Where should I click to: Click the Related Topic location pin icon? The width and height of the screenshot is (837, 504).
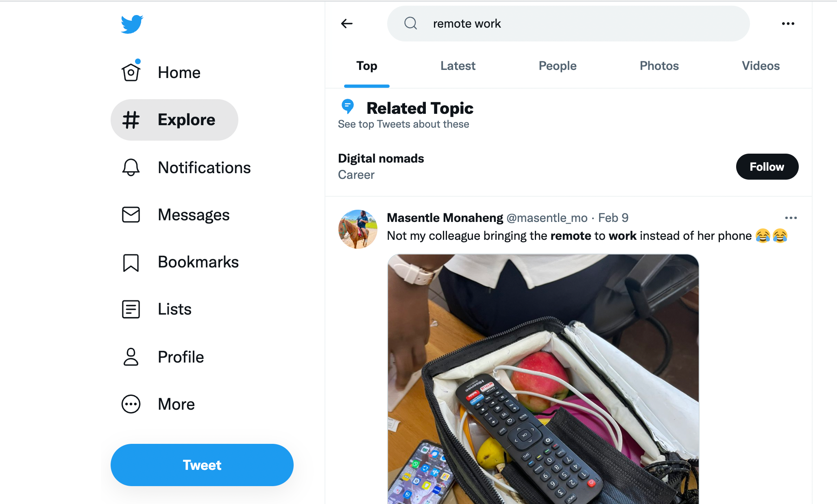click(348, 107)
